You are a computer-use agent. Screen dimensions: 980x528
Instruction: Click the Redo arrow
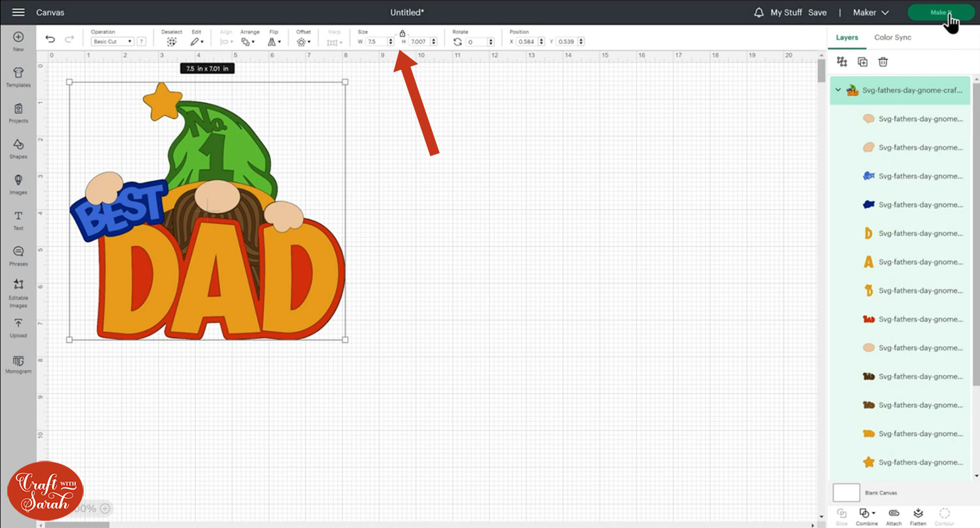(x=69, y=39)
